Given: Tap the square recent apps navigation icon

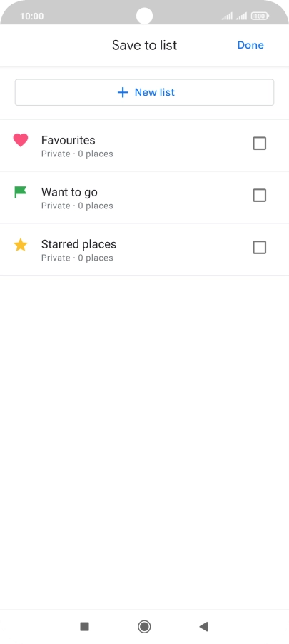Looking at the screenshot, I should [x=85, y=626].
